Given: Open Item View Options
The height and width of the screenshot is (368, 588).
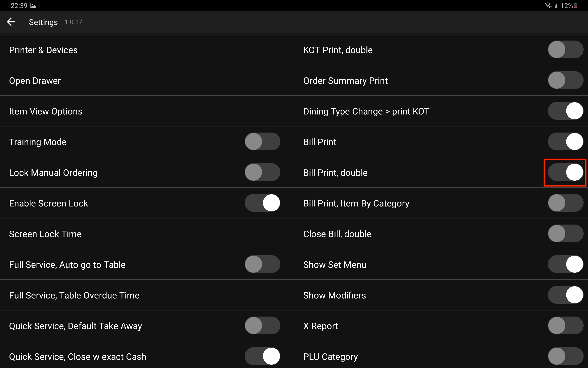Looking at the screenshot, I should point(46,111).
